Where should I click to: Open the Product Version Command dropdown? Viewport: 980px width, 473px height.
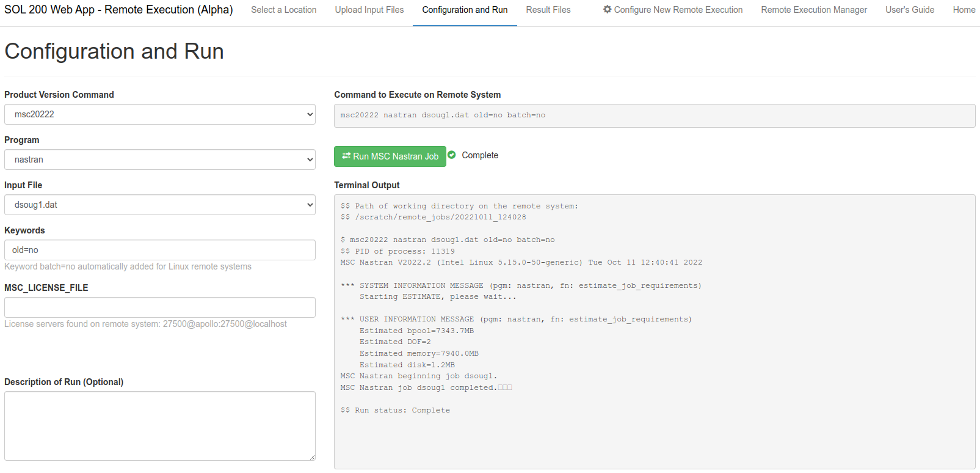(x=160, y=114)
